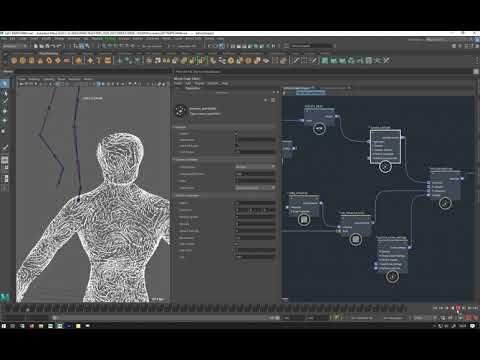The height and width of the screenshot is (360, 480).
Task: Choose the Move tool in the toolbox
Action: click(5, 111)
